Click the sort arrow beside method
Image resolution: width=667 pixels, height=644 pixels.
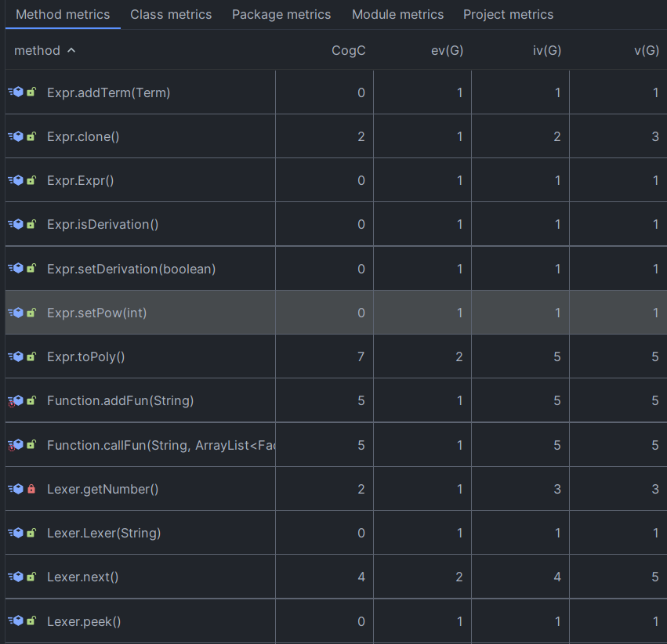(x=71, y=50)
